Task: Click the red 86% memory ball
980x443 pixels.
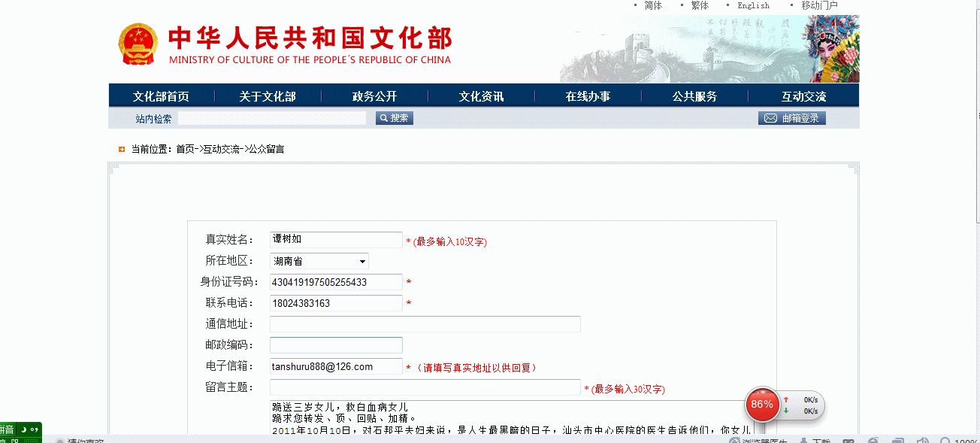Action: tap(762, 405)
